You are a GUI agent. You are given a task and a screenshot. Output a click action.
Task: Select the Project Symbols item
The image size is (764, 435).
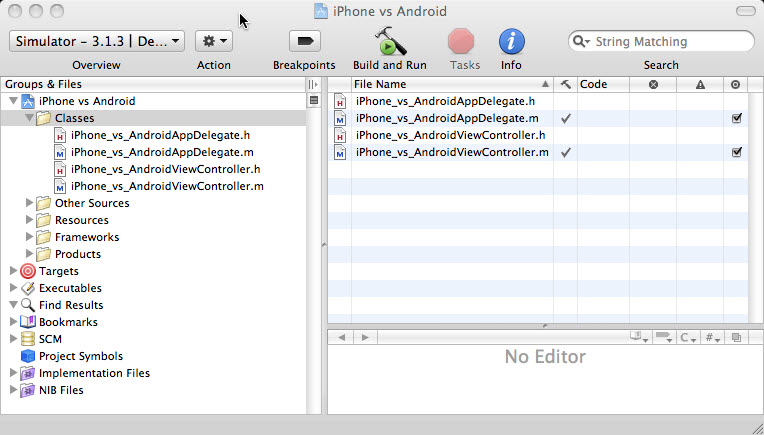pos(81,356)
